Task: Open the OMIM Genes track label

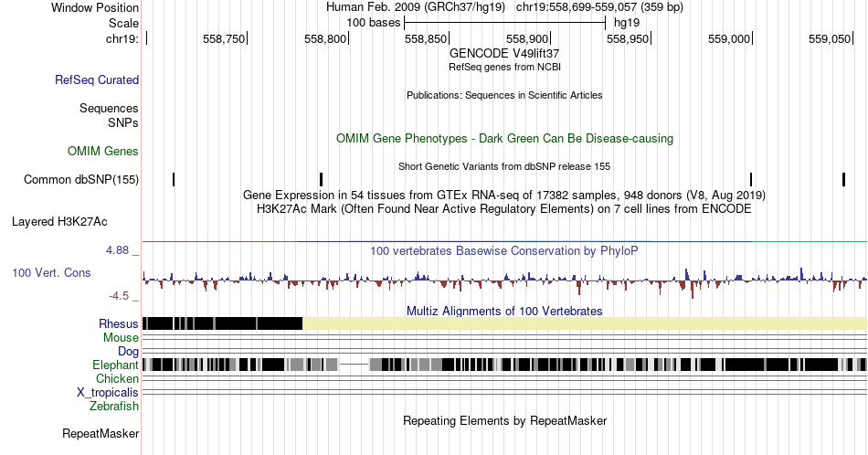Action: click(103, 151)
